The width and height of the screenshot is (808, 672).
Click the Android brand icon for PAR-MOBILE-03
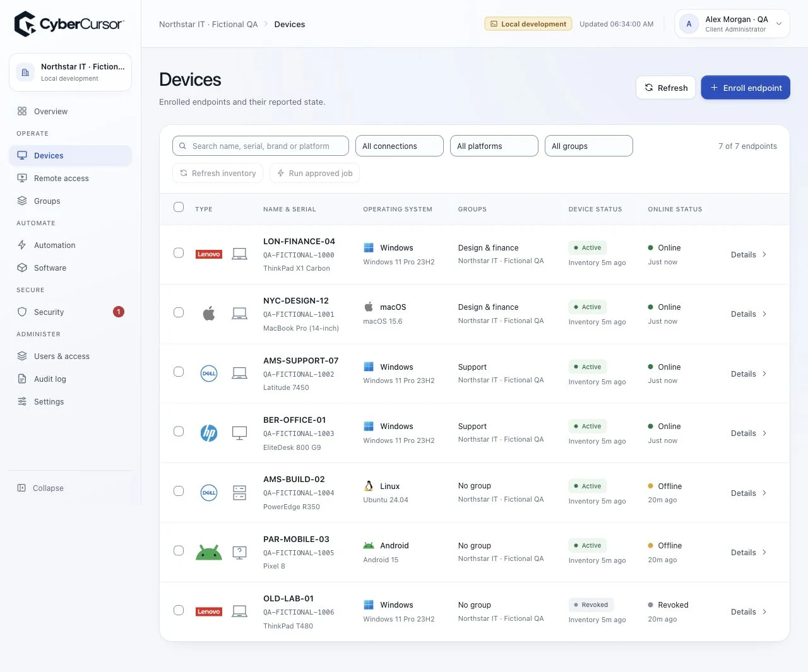209,552
